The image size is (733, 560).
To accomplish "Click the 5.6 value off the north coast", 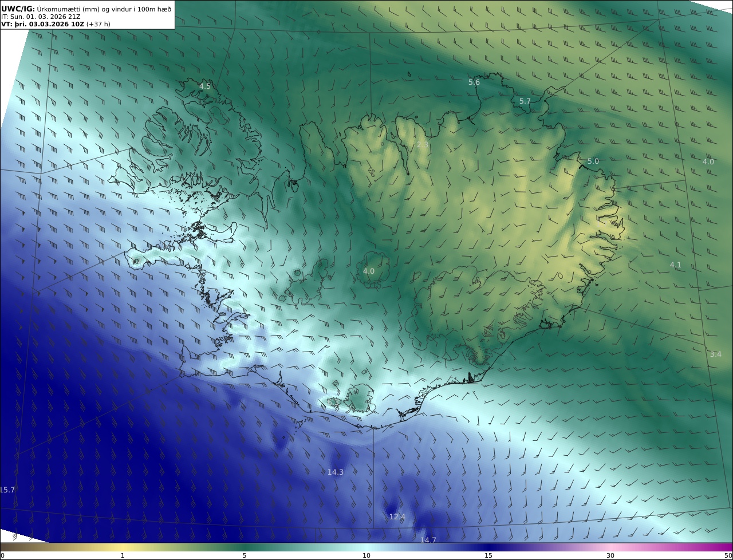I will (x=474, y=82).
